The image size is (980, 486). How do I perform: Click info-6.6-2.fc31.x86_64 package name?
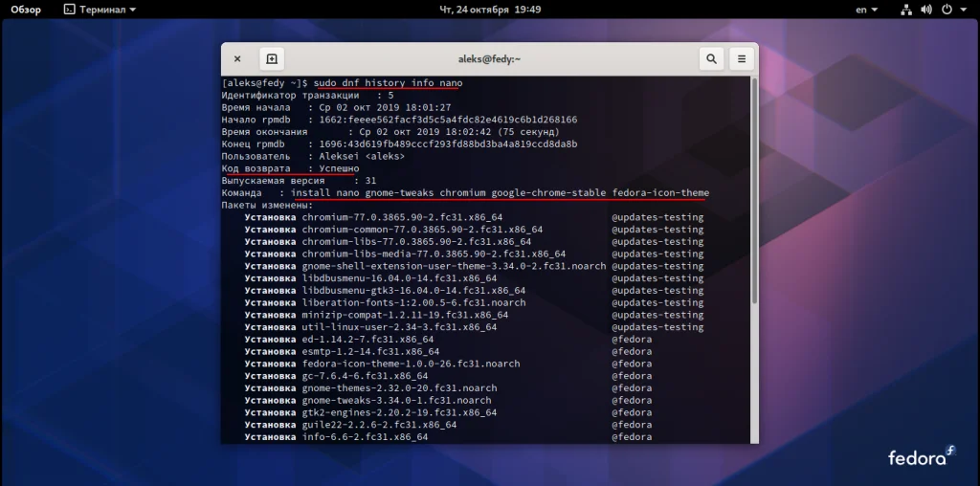pos(365,436)
